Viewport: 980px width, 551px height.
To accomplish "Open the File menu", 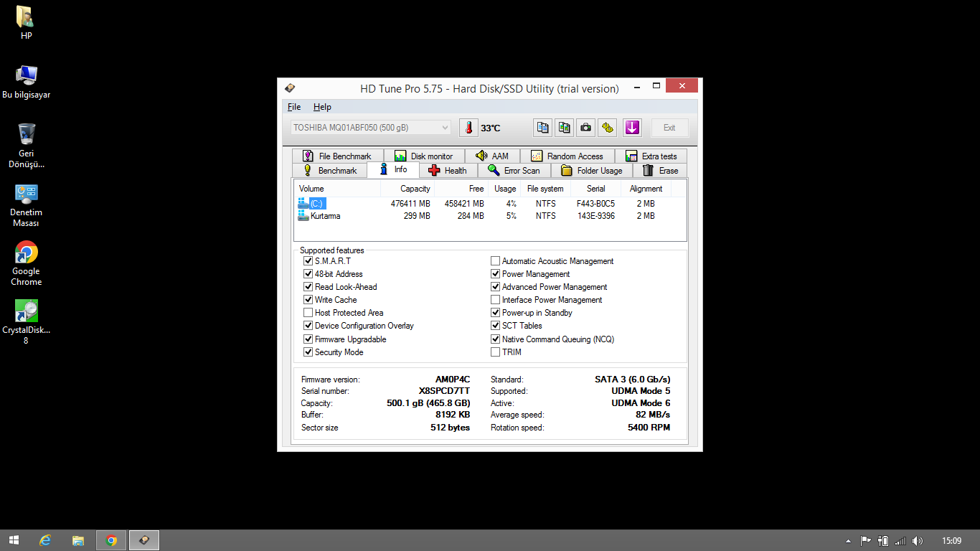I will (294, 107).
